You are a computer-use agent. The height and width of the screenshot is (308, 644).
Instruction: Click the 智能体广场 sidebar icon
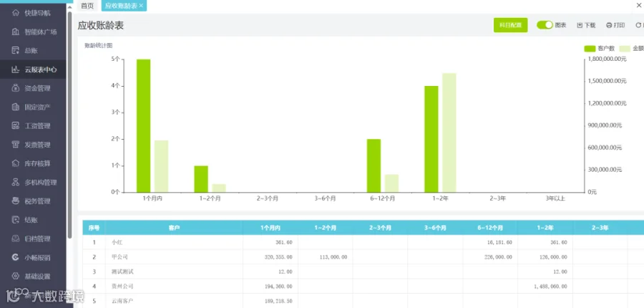tap(16, 32)
